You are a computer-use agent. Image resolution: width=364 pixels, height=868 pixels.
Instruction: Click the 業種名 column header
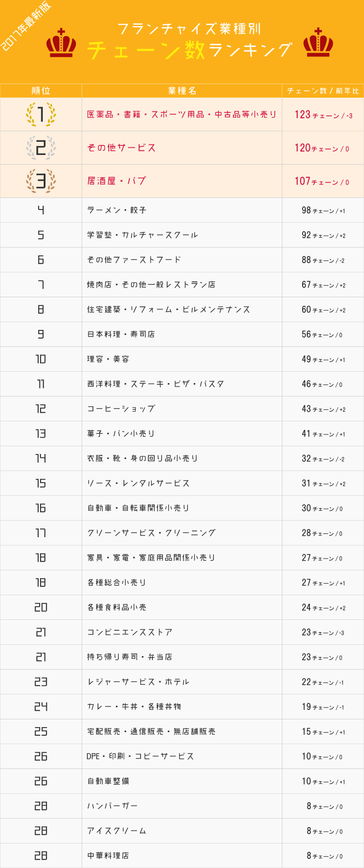pos(182,91)
